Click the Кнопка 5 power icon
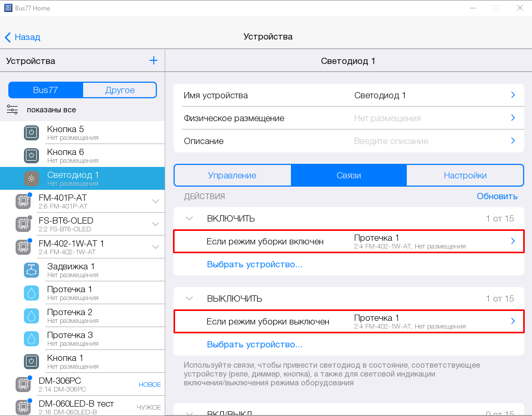 tap(32, 133)
